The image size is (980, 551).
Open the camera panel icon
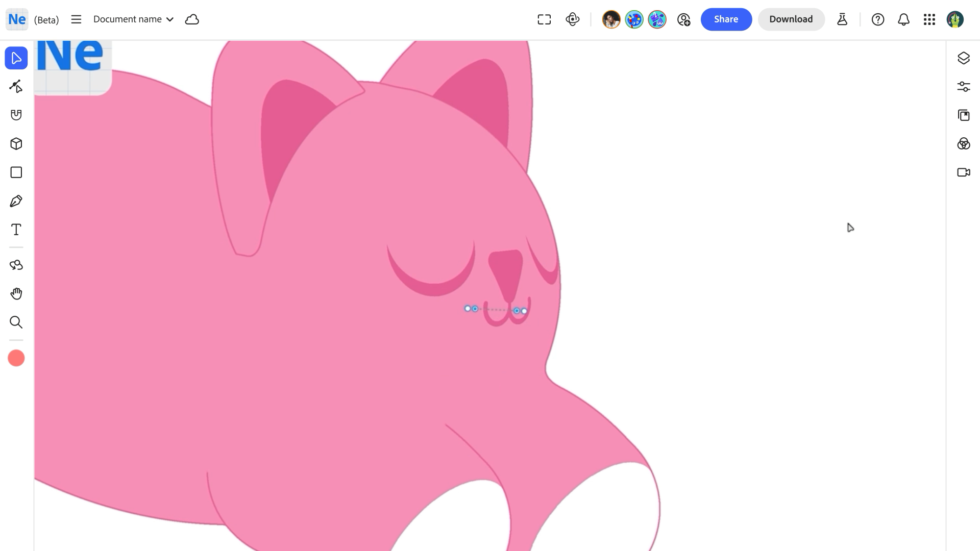coord(964,172)
